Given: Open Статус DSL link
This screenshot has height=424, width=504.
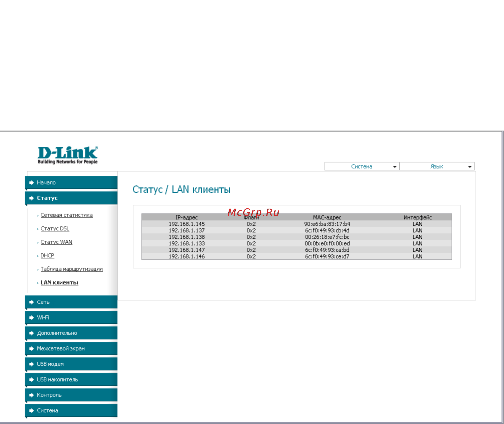Looking at the screenshot, I should (55, 229).
